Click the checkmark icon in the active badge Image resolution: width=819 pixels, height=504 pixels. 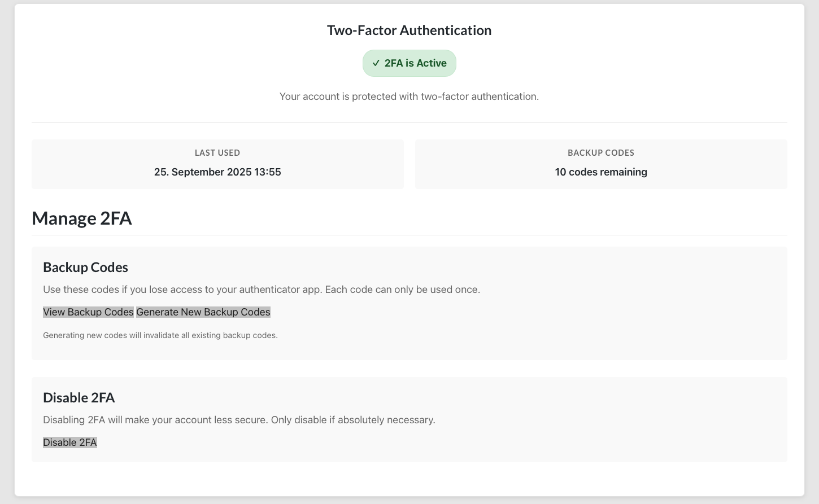pos(376,63)
